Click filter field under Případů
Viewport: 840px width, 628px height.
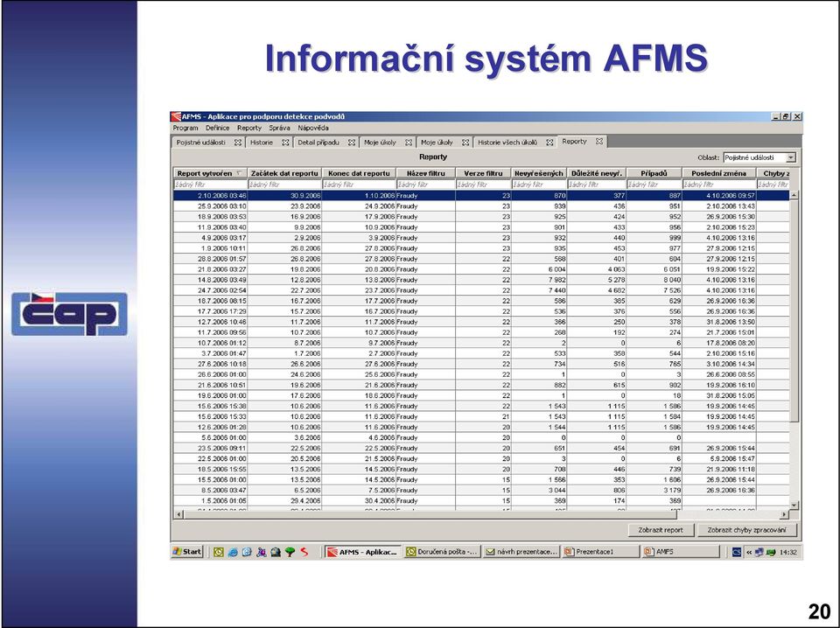(654, 185)
